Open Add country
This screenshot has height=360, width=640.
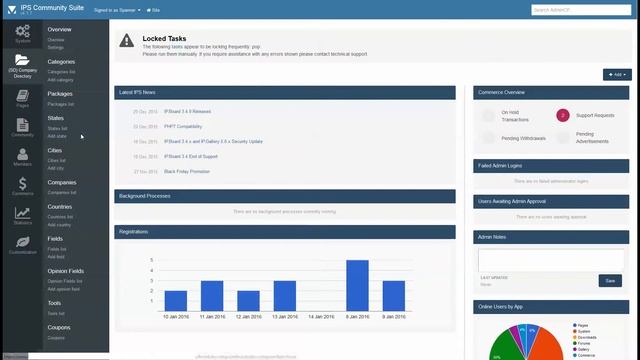(59, 225)
